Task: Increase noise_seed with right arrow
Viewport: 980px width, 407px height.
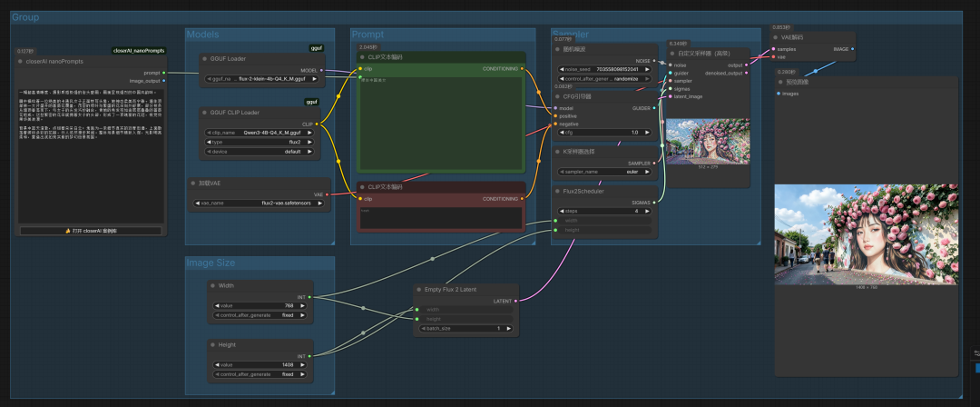Action: (x=647, y=70)
